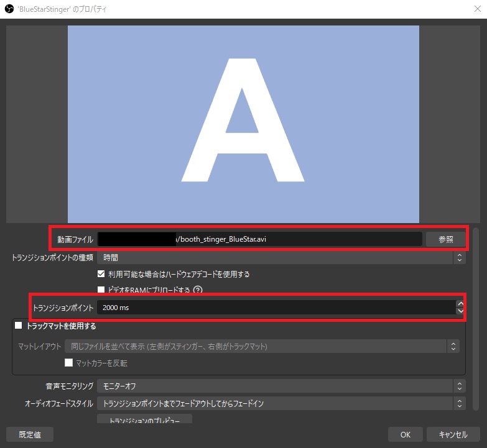Viewport: 487px width, 448px height.
Task: Click the 参照 browse button
Action: point(446,239)
